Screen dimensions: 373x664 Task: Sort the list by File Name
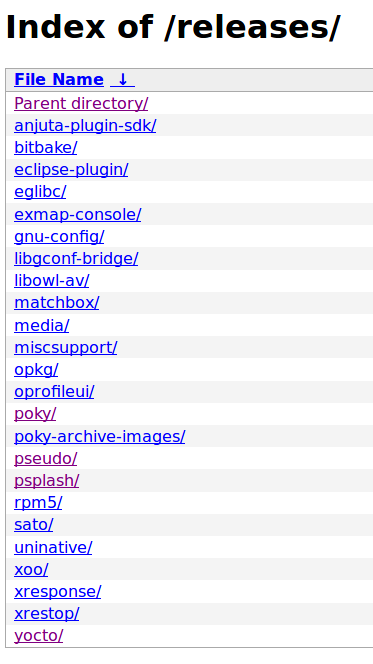coord(59,80)
